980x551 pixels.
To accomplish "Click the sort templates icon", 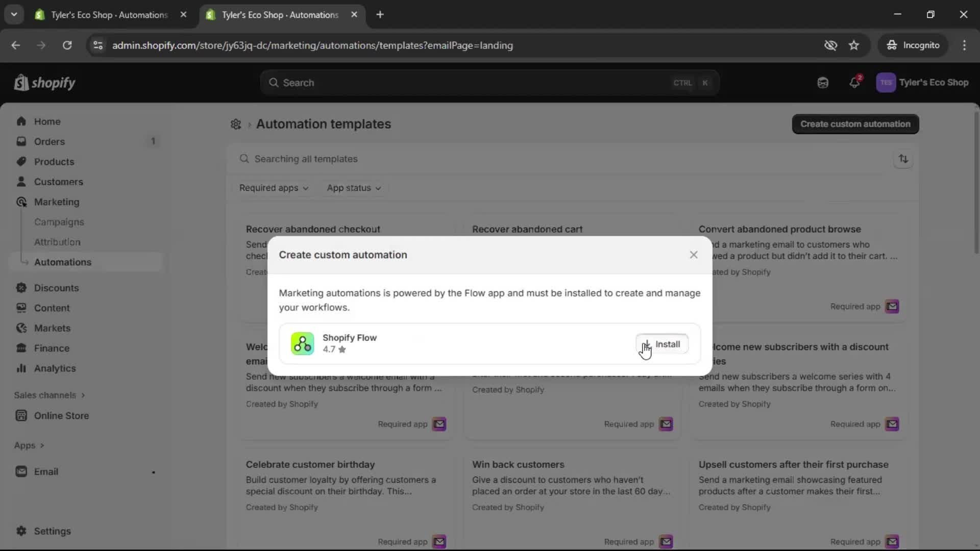I will click(903, 159).
